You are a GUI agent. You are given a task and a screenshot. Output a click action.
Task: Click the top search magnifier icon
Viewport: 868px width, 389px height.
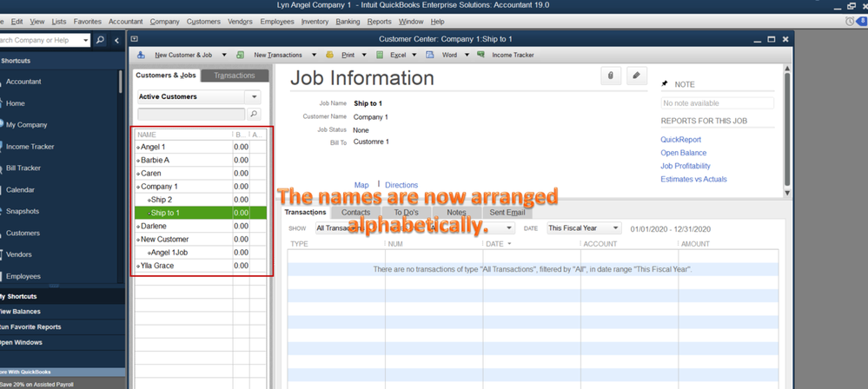tap(100, 41)
